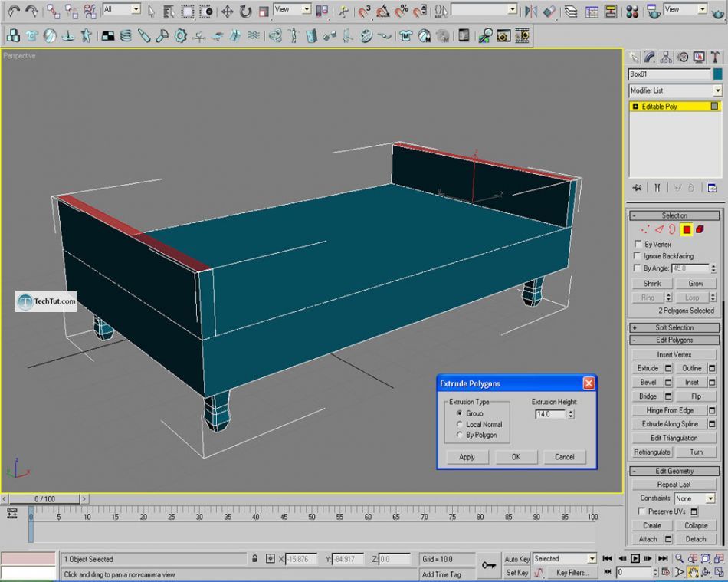Click the Undo arrow icon

click(14, 12)
